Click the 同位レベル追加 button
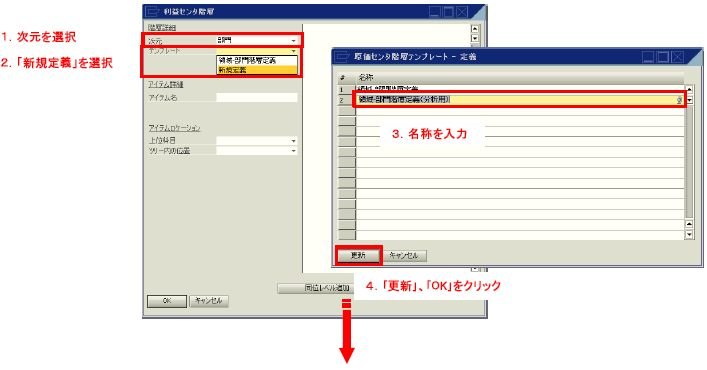The width and height of the screenshot is (707, 370). click(316, 288)
